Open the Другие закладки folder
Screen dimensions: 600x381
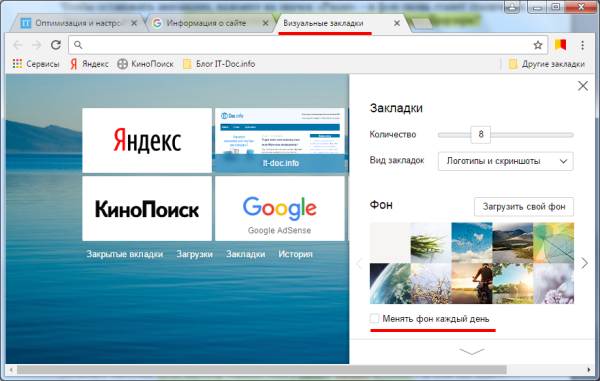[x=546, y=64]
